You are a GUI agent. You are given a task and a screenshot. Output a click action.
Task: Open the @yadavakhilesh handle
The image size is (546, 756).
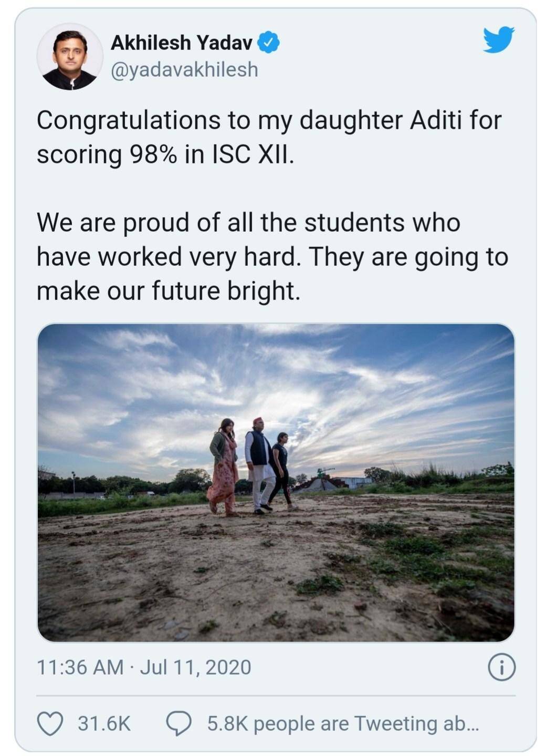click(184, 69)
